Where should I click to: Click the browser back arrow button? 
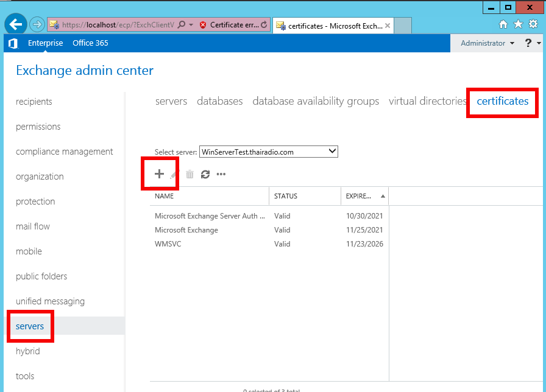tap(16, 24)
